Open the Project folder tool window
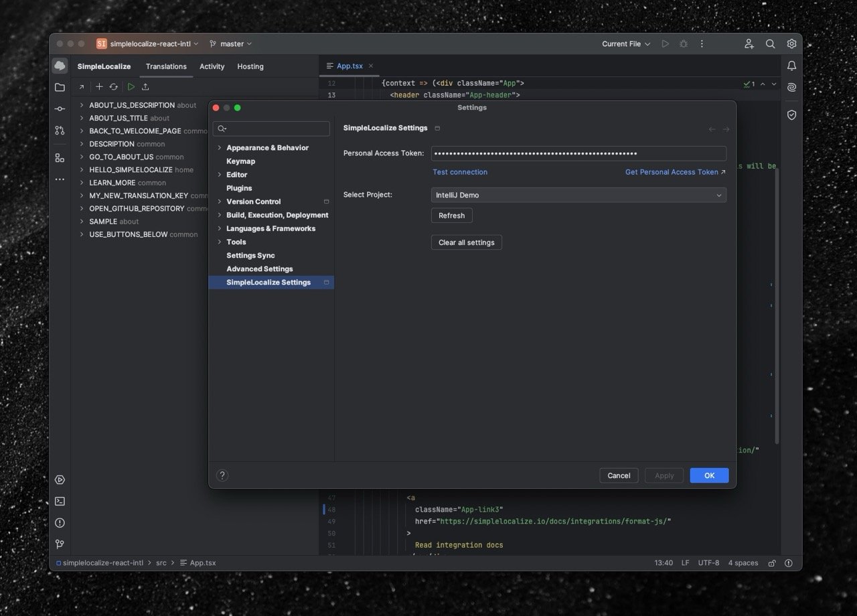857x616 pixels. pyautogui.click(x=60, y=87)
